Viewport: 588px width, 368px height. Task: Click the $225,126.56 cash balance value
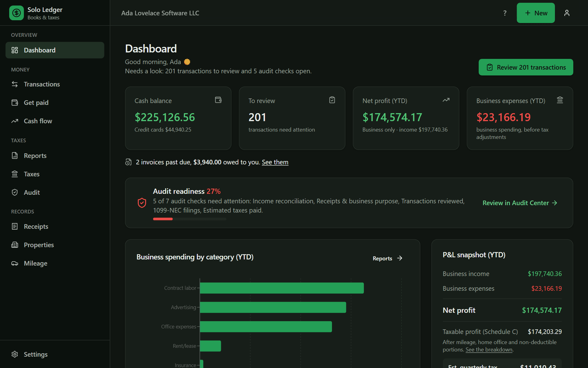point(165,117)
